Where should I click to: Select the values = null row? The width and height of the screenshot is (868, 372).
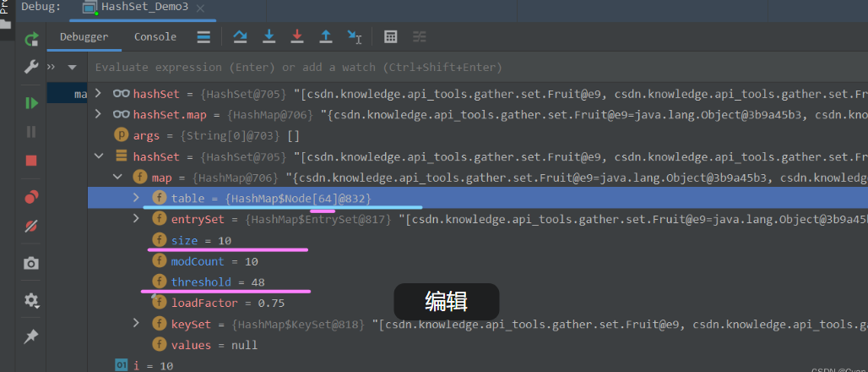(478, 346)
